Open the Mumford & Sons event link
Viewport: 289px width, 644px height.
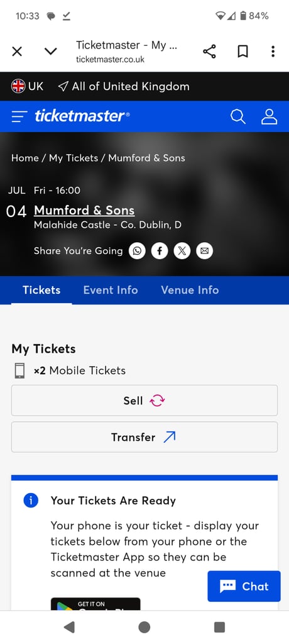pyautogui.click(x=84, y=210)
